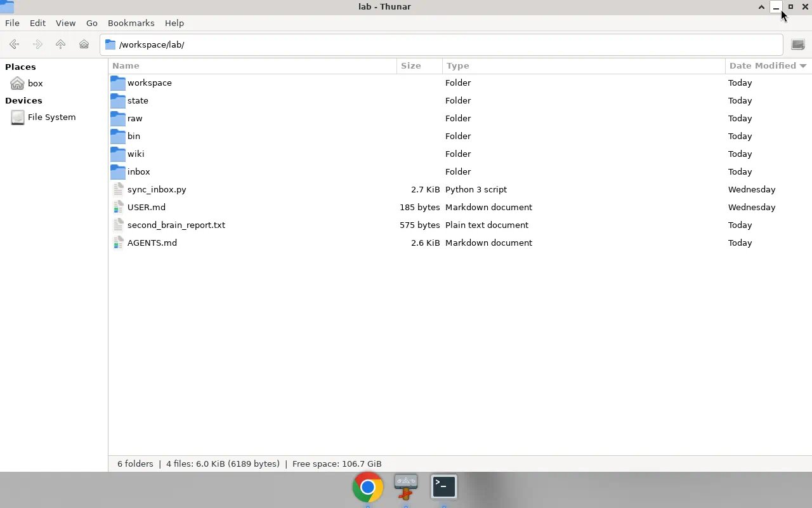Select the state folder icon
This screenshot has width=812, height=508.
tap(118, 100)
